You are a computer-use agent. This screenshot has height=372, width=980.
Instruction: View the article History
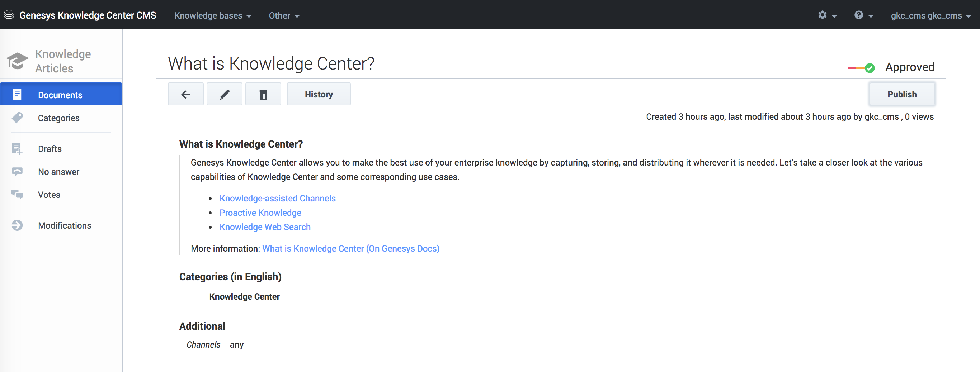[x=319, y=94]
